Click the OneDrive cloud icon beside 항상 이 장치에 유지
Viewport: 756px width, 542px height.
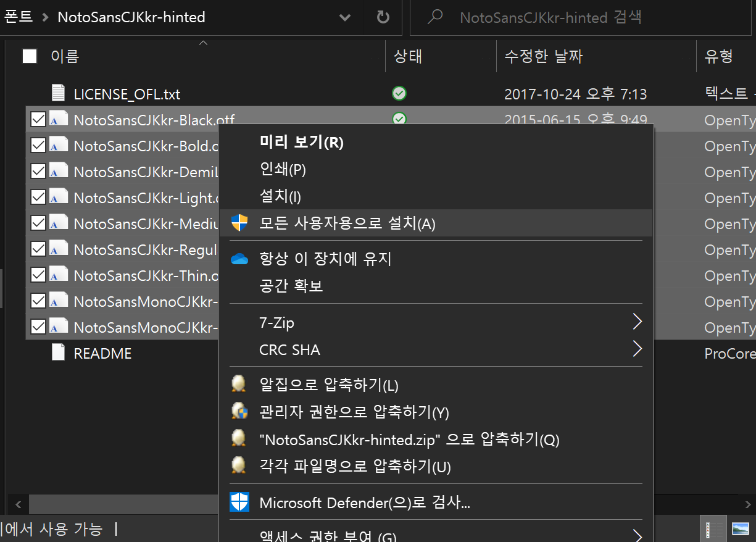239,259
